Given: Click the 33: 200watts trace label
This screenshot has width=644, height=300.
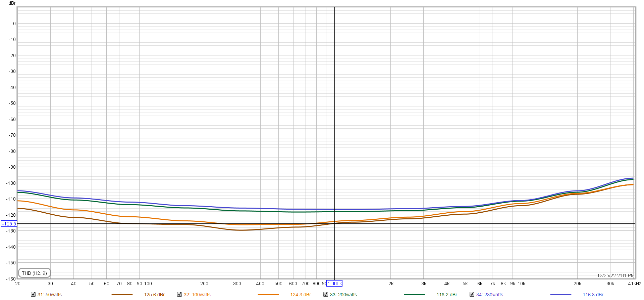Looking at the screenshot, I should tap(343, 295).
